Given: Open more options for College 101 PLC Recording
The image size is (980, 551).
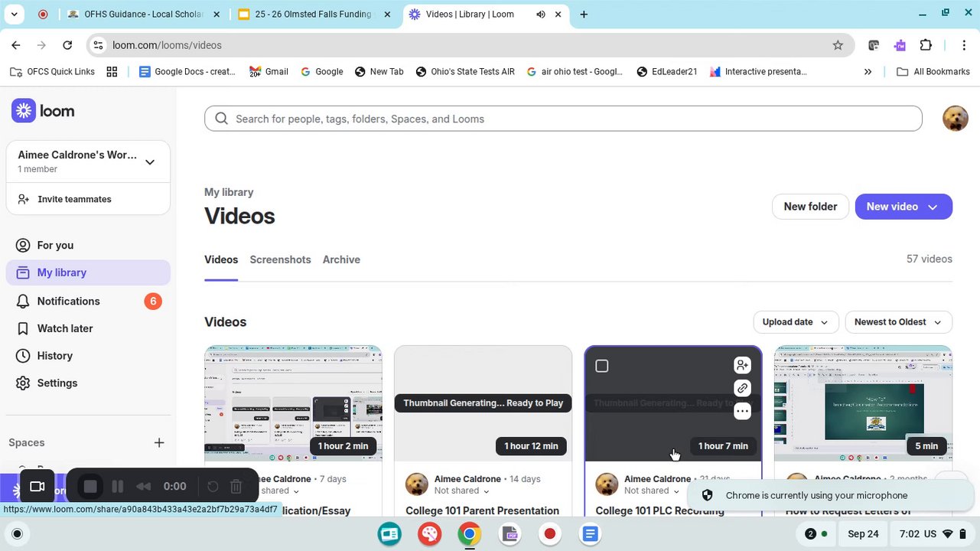Looking at the screenshot, I should pyautogui.click(x=741, y=411).
